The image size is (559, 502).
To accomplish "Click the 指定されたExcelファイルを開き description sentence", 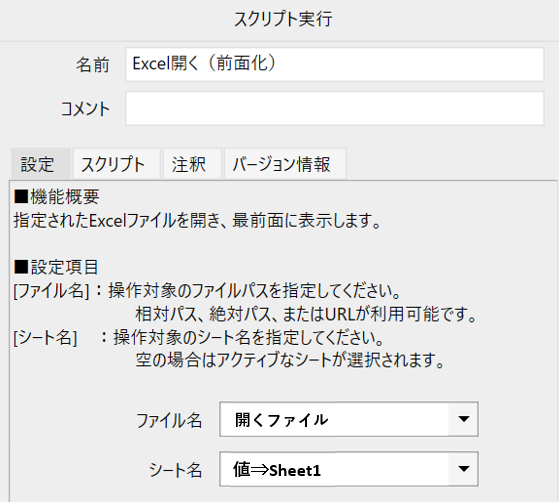I will click(197, 220).
